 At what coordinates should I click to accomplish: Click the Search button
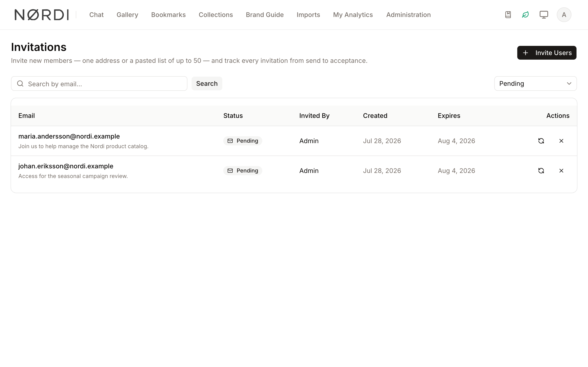(207, 83)
